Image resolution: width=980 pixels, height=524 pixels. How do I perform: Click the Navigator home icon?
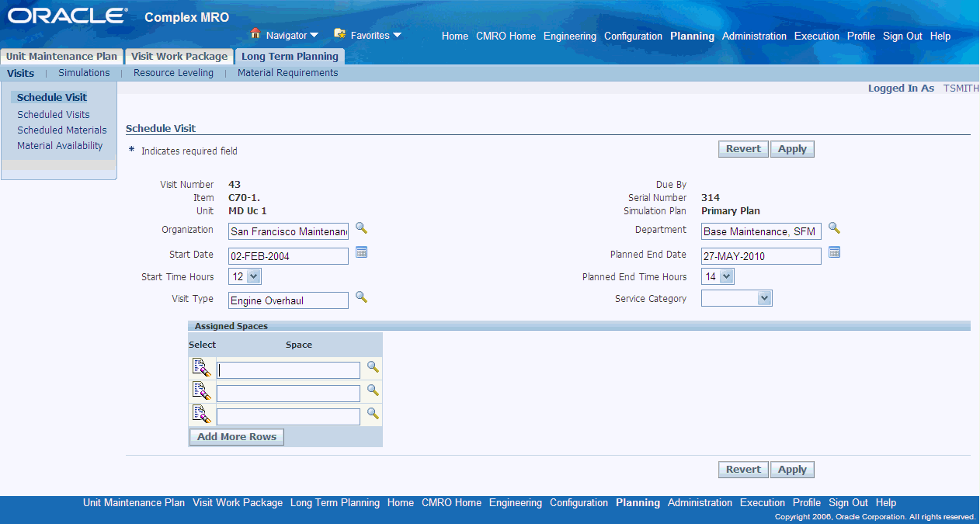pos(255,34)
